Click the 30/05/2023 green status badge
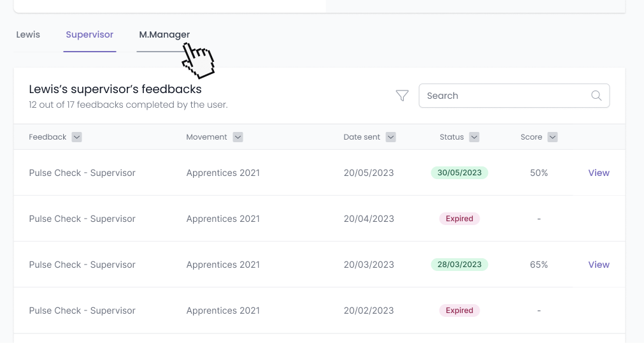The image size is (644, 343). (x=459, y=173)
